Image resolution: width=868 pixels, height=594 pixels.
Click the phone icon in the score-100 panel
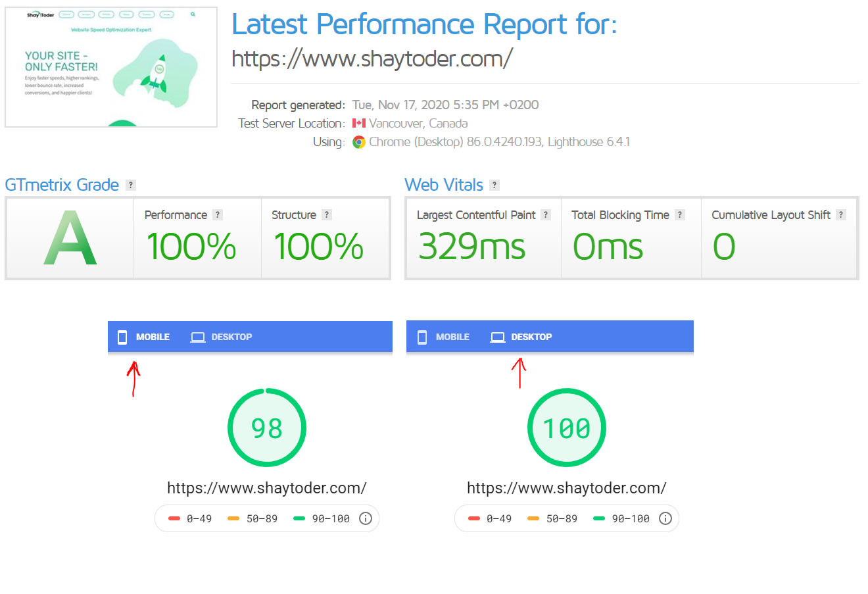(422, 337)
